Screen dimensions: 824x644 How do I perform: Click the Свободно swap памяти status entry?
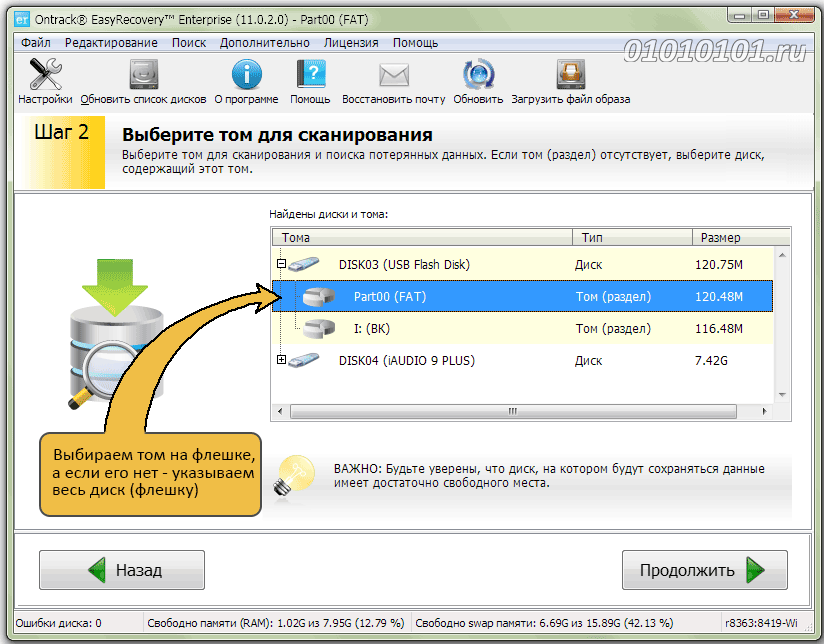pyautogui.click(x=544, y=623)
